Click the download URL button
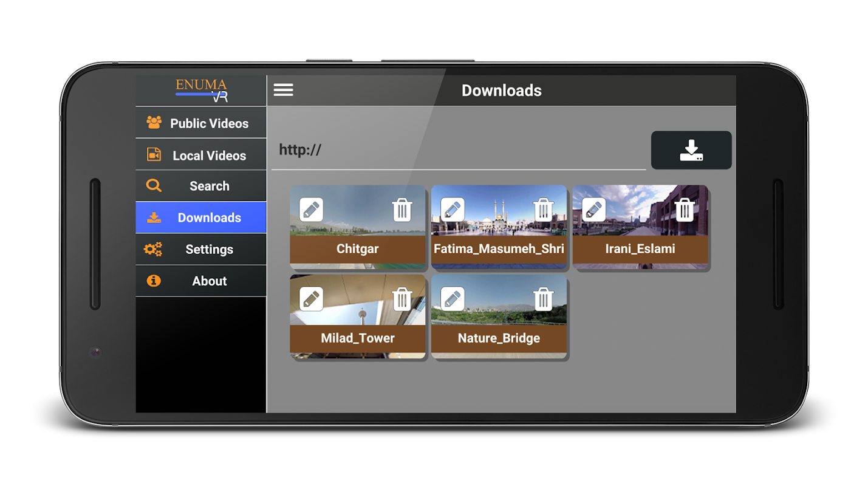The height and width of the screenshot is (486, 868). (x=691, y=150)
